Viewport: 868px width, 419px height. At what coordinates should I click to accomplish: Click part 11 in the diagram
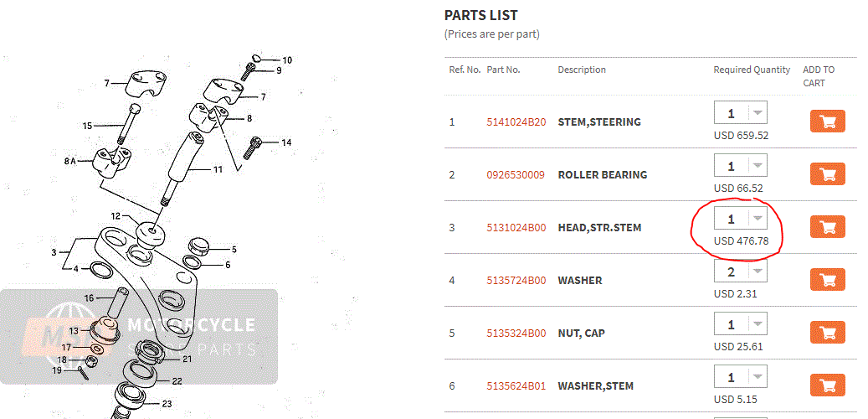coord(216,169)
